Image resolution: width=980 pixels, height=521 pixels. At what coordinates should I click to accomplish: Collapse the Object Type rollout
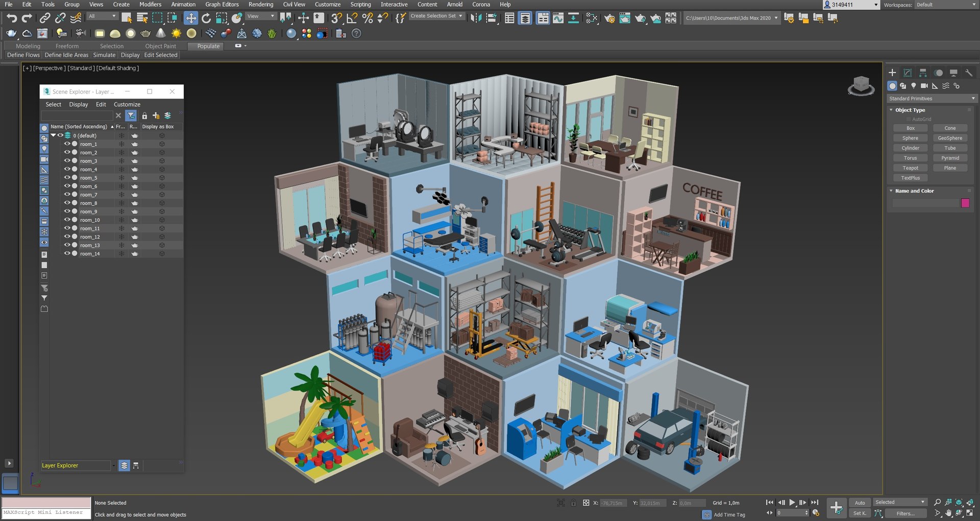pyautogui.click(x=891, y=110)
